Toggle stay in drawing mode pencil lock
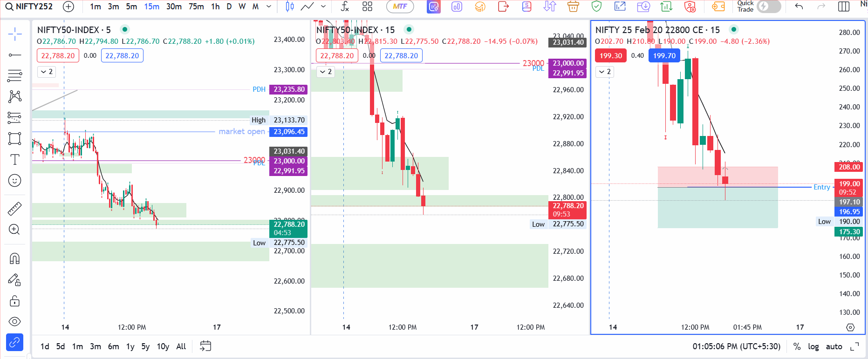Viewport: 868px width, 359px height. [x=15, y=279]
